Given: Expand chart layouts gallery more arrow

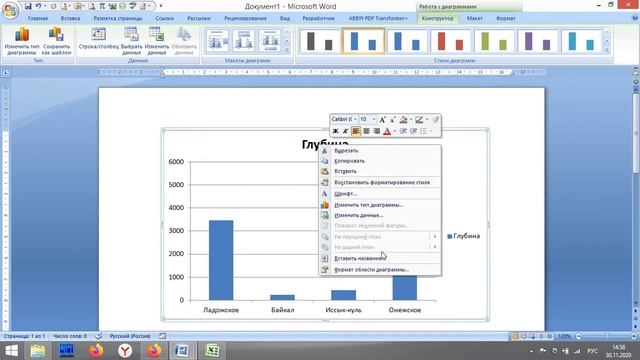Looking at the screenshot, I should (287, 51).
